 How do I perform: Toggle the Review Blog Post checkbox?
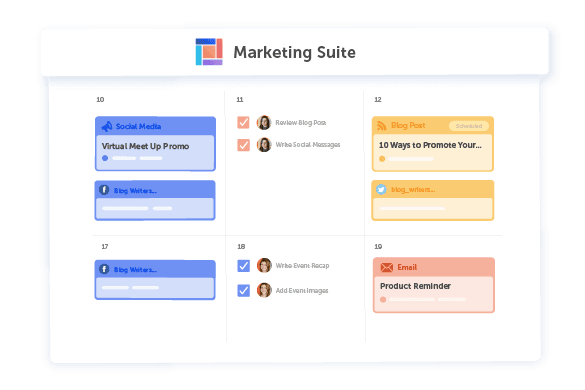(x=243, y=122)
